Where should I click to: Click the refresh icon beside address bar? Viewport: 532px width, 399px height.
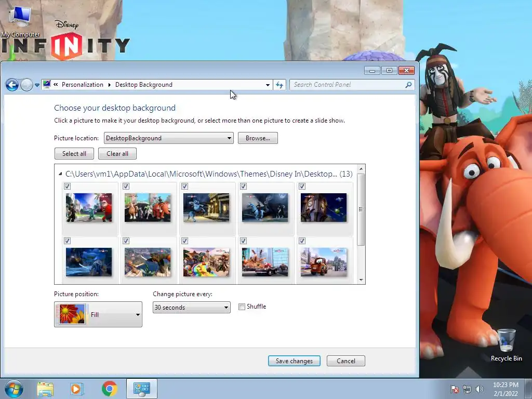[280, 85]
